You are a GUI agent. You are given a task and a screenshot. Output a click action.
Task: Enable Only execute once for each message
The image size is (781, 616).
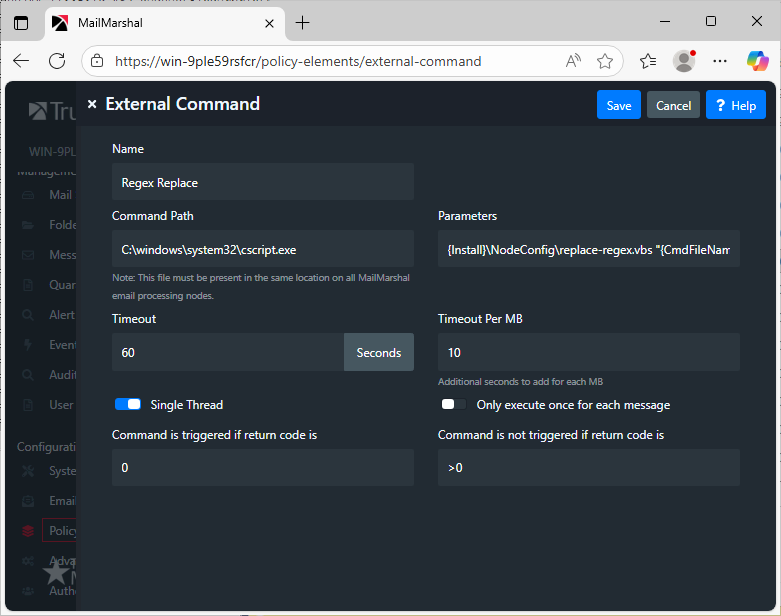(x=454, y=404)
